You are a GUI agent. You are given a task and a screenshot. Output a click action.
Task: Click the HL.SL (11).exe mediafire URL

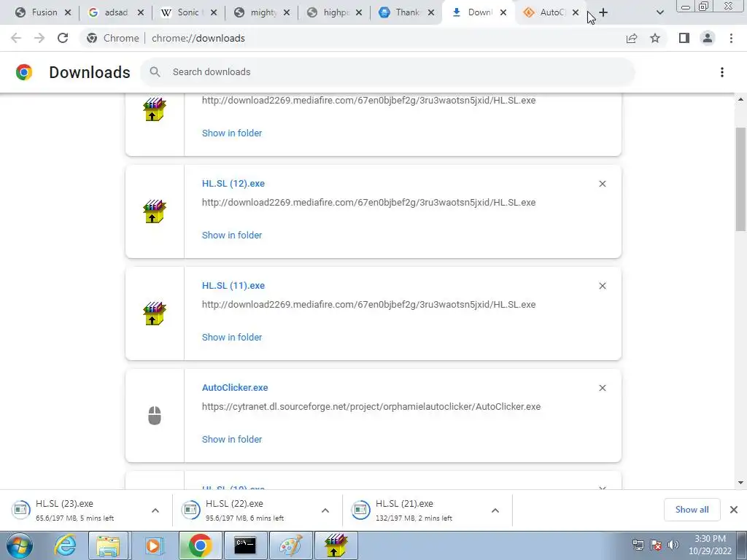pos(368,304)
